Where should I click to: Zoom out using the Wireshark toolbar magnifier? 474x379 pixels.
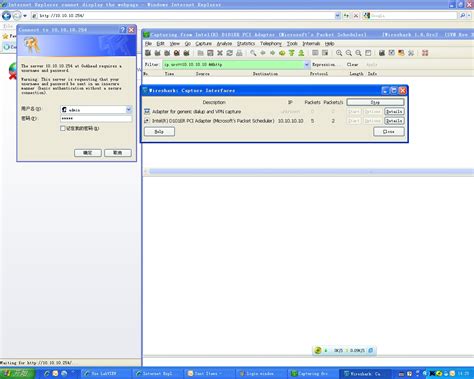[349, 53]
